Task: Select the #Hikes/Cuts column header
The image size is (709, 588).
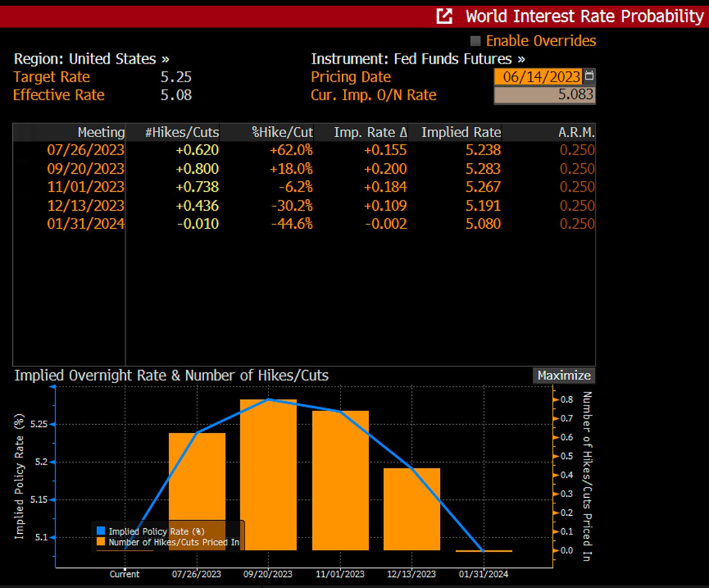Action: click(x=182, y=133)
